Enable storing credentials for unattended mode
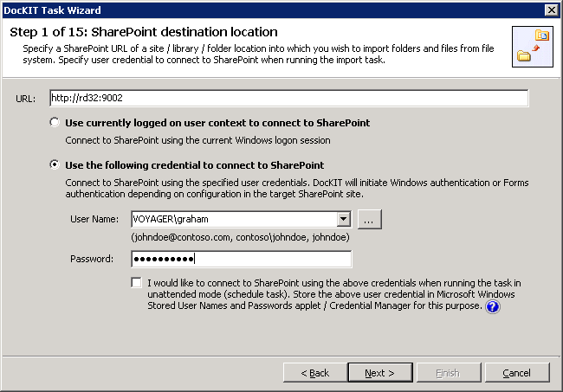The height and width of the screenshot is (392, 563). pyautogui.click(x=136, y=283)
